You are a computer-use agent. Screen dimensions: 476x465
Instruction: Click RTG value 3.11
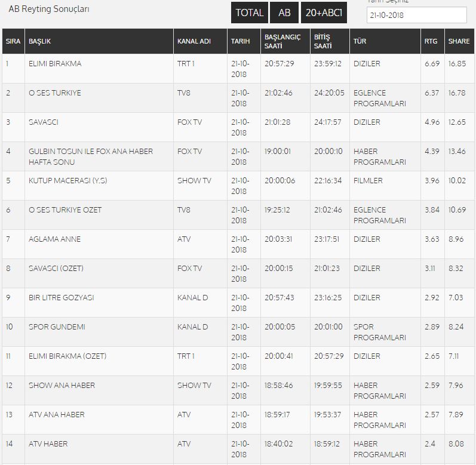[x=430, y=269]
